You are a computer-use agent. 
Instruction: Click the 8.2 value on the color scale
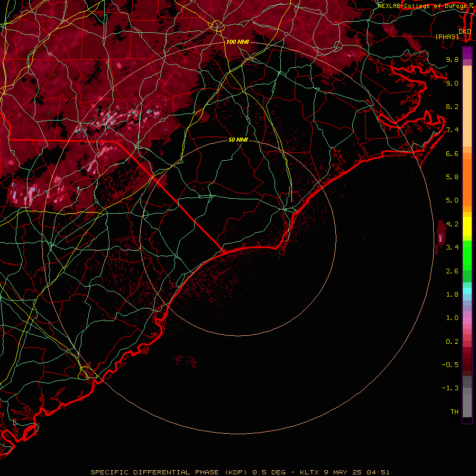452,106
